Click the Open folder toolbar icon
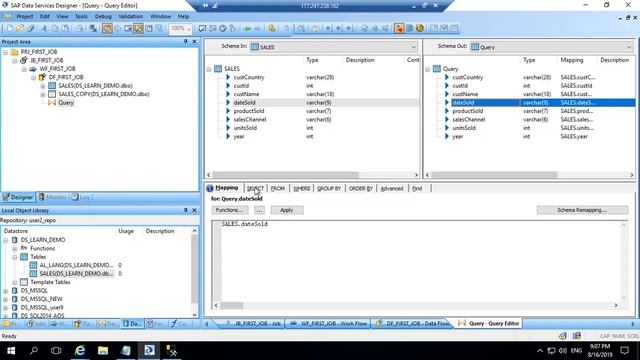The width and height of the screenshot is (640, 360). [x=20, y=28]
